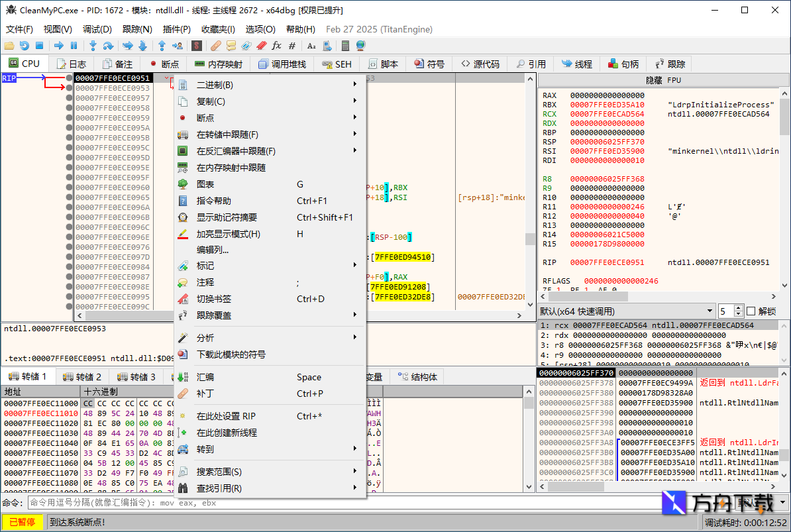Image resolution: width=791 pixels, height=532 pixels.
Task: Open the 插件 menu
Action: click(x=176, y=29)
